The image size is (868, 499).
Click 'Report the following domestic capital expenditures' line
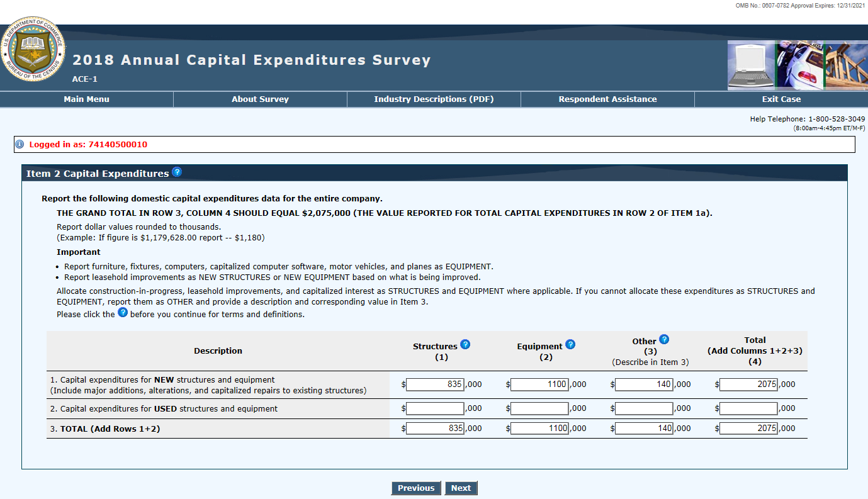click(x=212, y=199)
